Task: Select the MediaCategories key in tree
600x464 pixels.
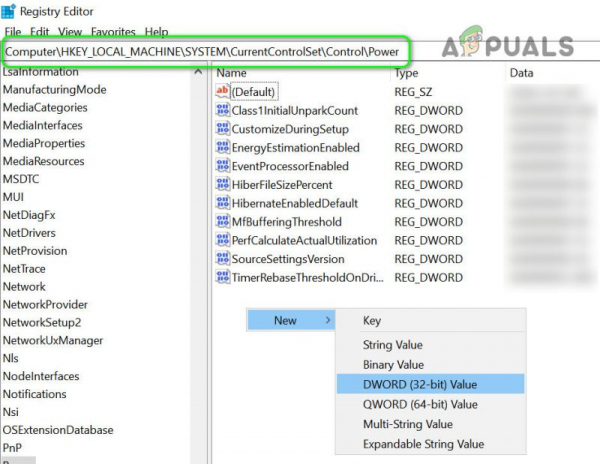Action: pyautogui.click(x=45, y=107)
